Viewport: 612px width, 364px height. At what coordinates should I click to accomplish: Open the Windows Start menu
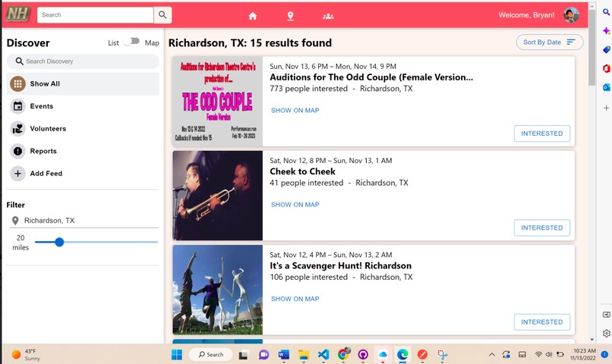point(177,355)
